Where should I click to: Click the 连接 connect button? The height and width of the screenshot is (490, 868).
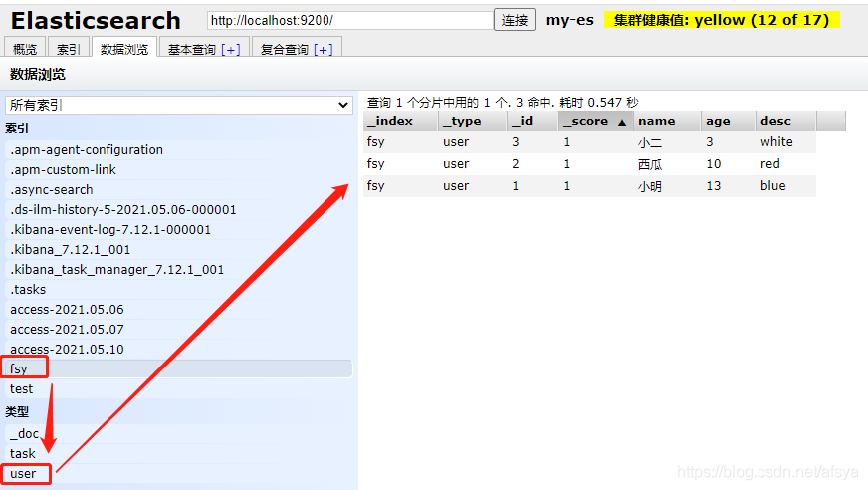[515, 21]
